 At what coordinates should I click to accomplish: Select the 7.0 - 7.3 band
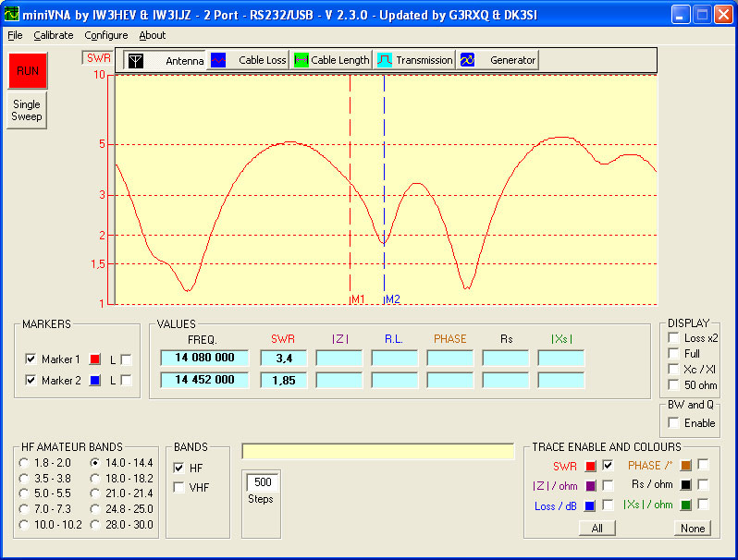tap(24, 509)
